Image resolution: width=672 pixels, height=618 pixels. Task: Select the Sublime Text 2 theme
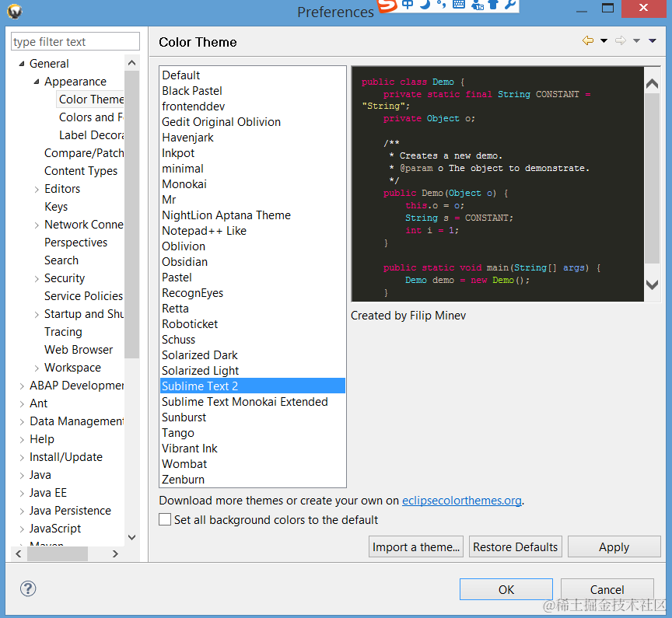point(253,386)
